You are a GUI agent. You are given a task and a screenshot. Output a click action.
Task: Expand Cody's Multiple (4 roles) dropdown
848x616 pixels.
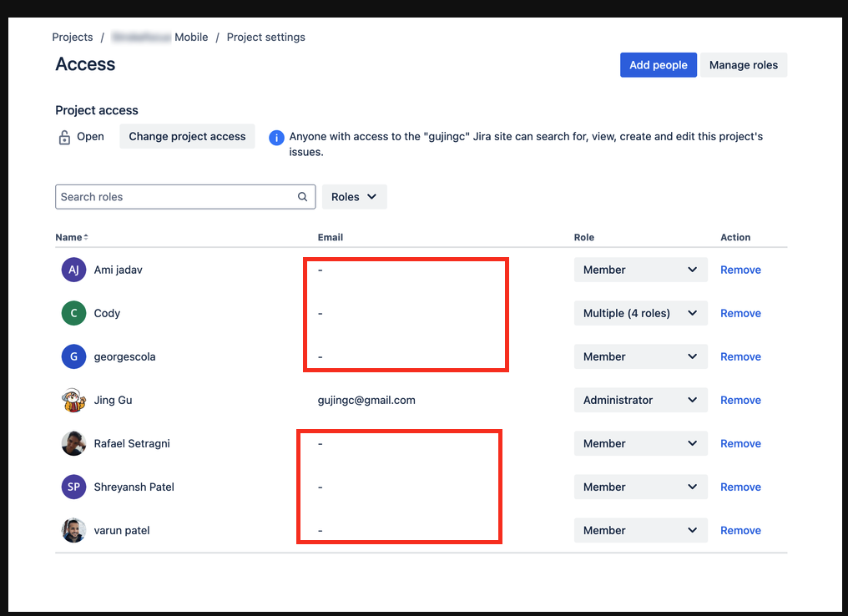(x=640, y=313)
